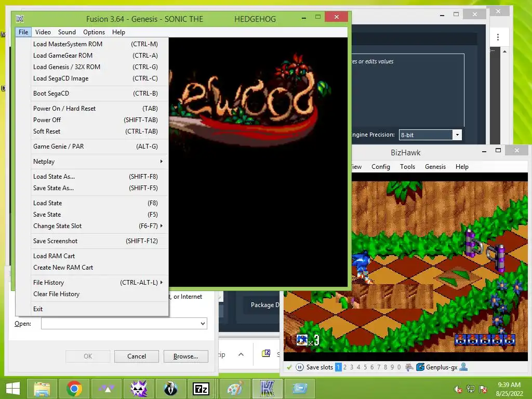The image size is (532, 399).
Task: Open the Tools menu in BizHawk
Action: tap(407, 167)
